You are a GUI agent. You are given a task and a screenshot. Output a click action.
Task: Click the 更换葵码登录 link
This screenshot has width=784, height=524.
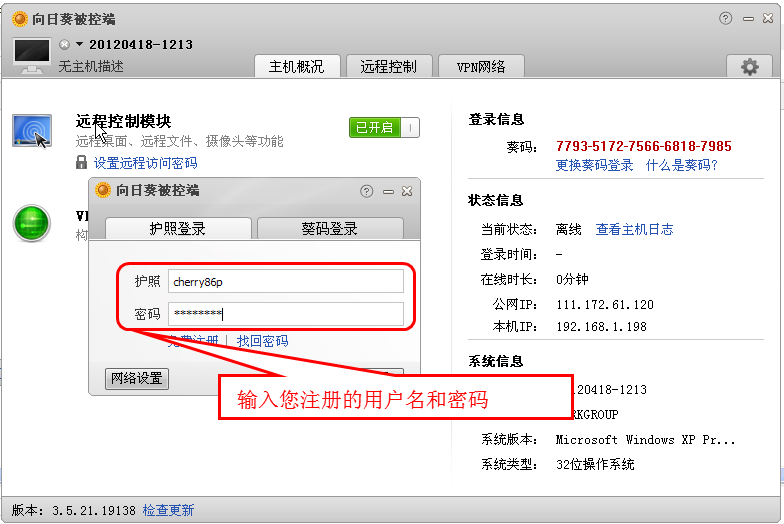click(594, 165)
